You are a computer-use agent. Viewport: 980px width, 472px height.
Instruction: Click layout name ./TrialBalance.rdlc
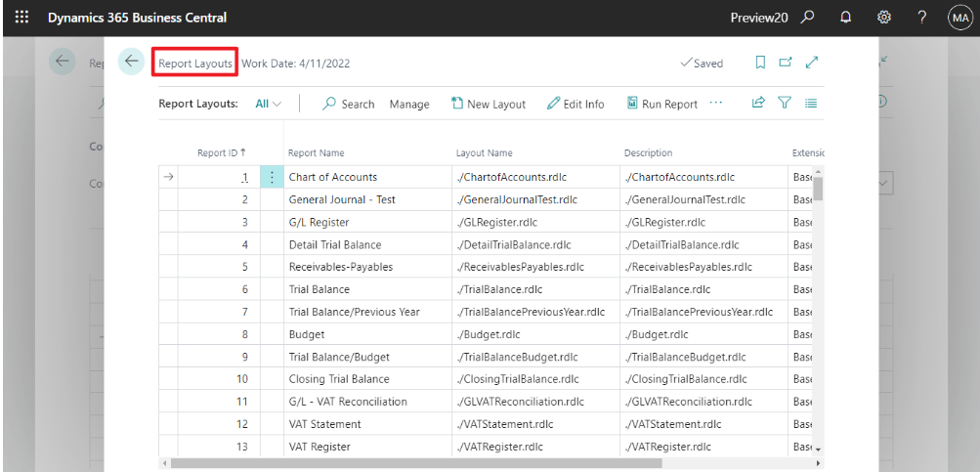pyautogui.click(x=499, y=289)
